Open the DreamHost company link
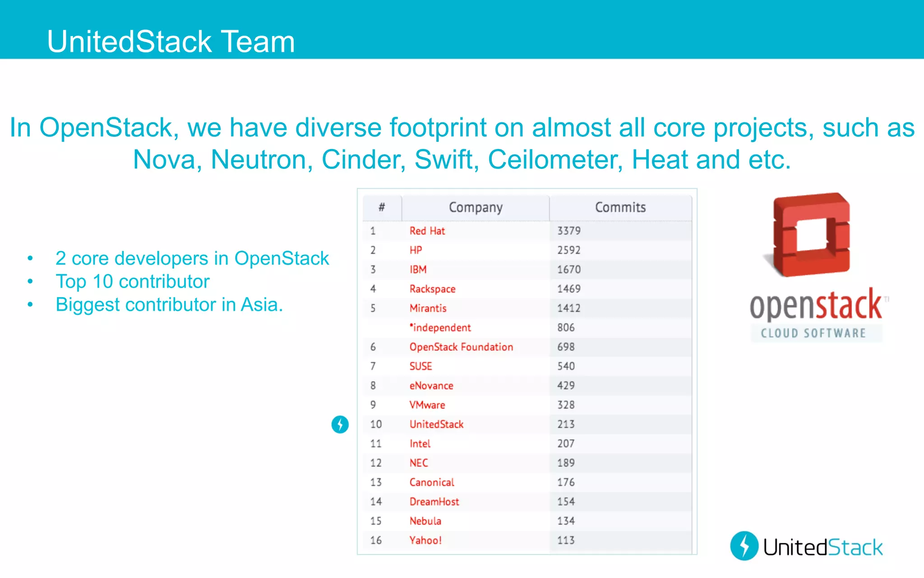Image resolution: width=924 pixels, height=578 pixels. click(x=434, y=502)
